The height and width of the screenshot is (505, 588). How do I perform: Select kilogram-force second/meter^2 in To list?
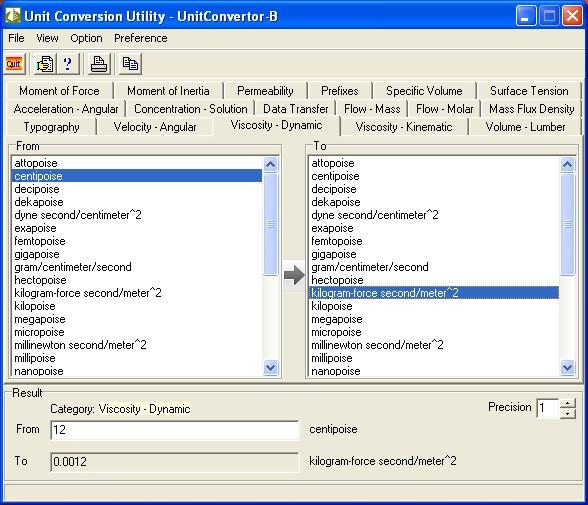click(434, 293)
